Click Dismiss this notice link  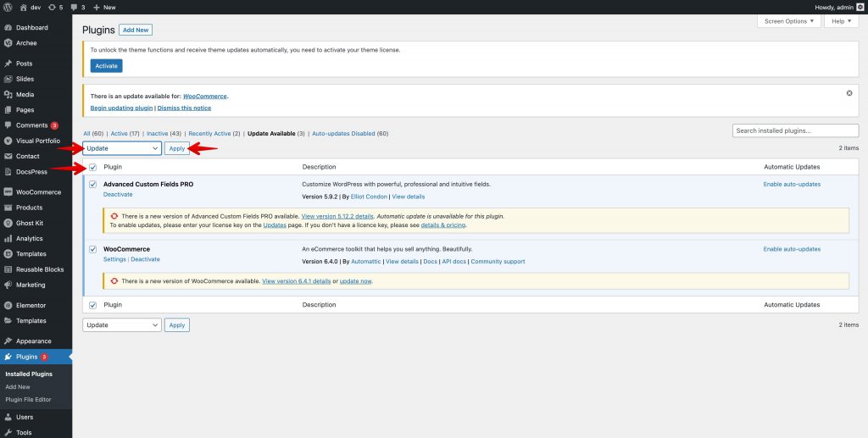tap(184, 108)
